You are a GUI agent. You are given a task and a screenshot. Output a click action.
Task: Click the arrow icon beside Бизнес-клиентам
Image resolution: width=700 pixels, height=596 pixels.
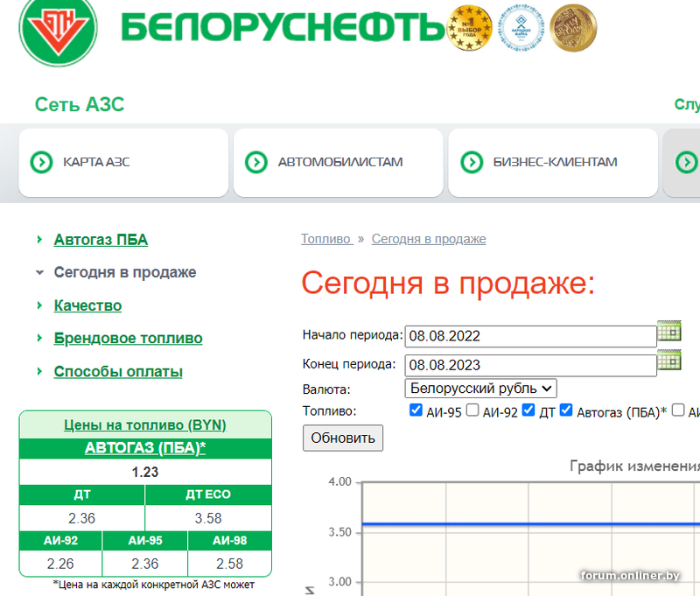472,162
